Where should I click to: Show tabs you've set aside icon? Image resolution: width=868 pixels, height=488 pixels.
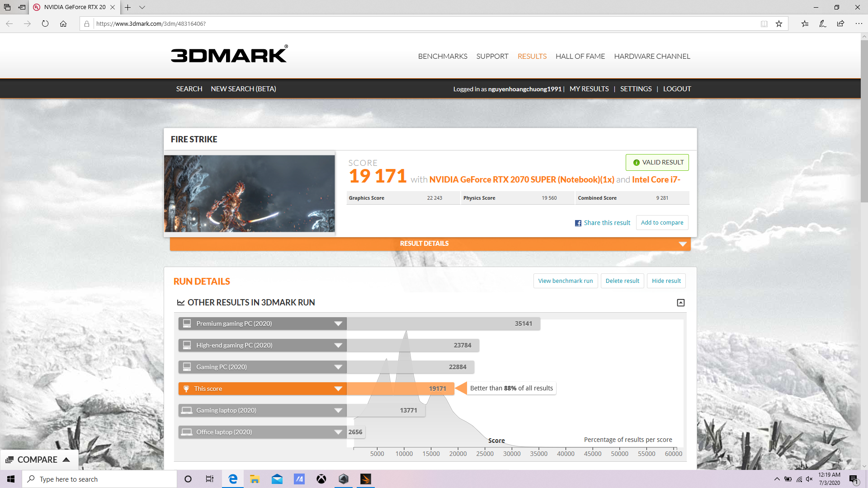tap(7, 7)
